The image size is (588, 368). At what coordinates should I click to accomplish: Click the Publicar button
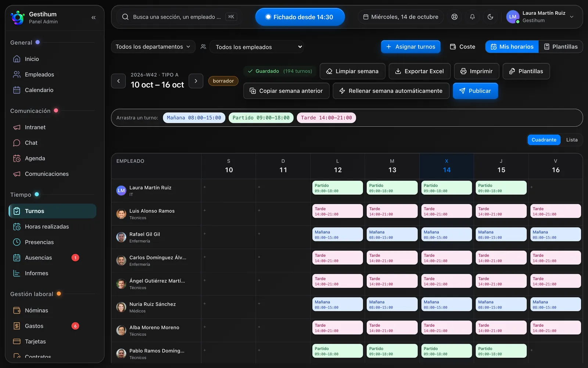tap(475, 91)
